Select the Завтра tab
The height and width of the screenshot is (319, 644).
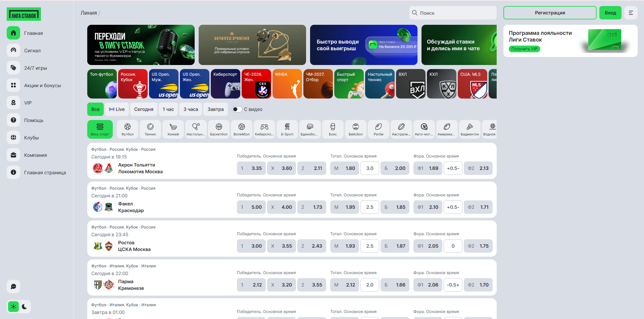(215, 109)
